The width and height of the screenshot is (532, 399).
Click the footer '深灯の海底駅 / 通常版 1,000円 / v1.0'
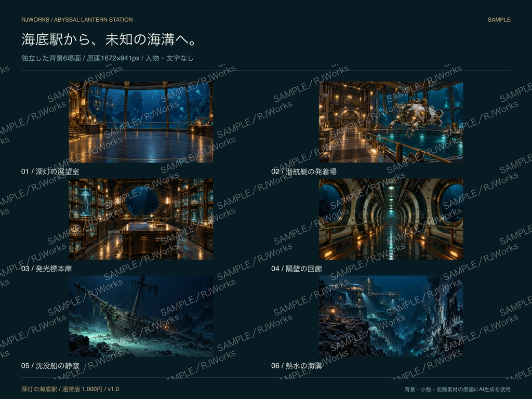pyautogui.click(x=70, y=389)
